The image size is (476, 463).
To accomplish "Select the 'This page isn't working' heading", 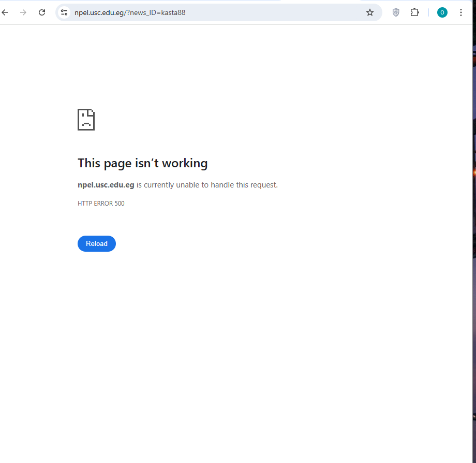I will 143,163.
